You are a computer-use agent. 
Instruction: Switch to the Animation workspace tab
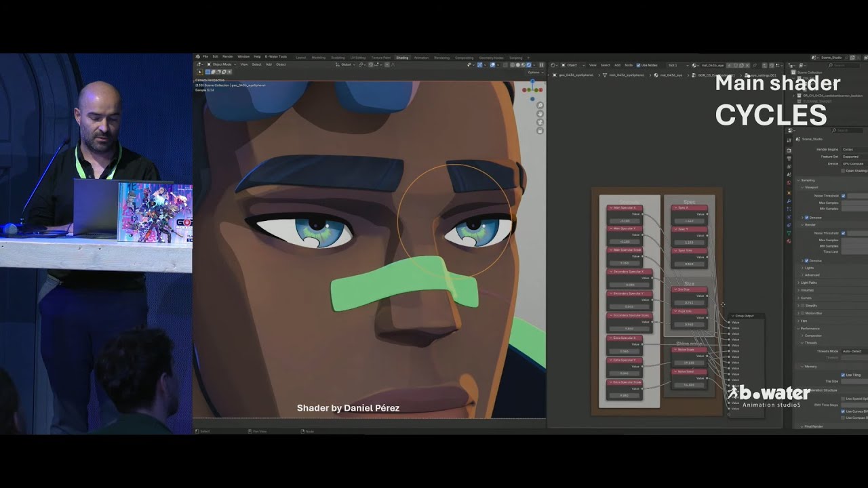(421, 58)
